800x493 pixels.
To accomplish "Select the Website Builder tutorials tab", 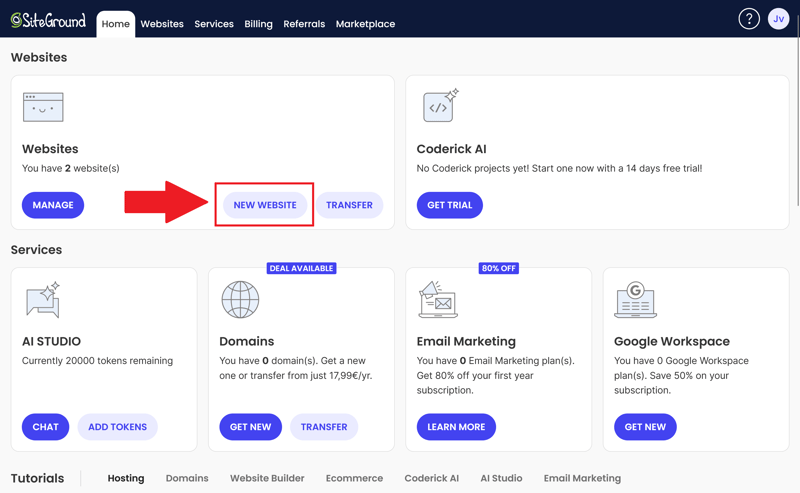I will [267, 478].
